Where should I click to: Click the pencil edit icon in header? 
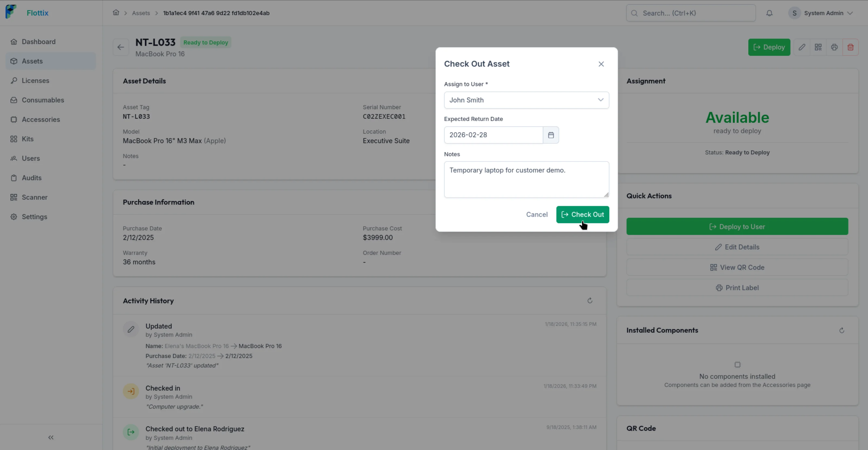pos(802,47)
